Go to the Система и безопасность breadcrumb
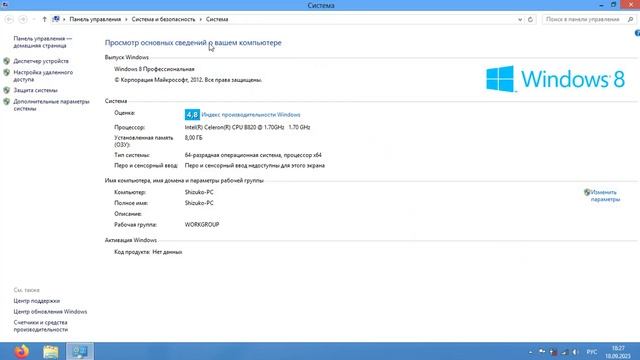Image resolution: width=640 pixels, height=360 pixels. [x=163, y=19]
